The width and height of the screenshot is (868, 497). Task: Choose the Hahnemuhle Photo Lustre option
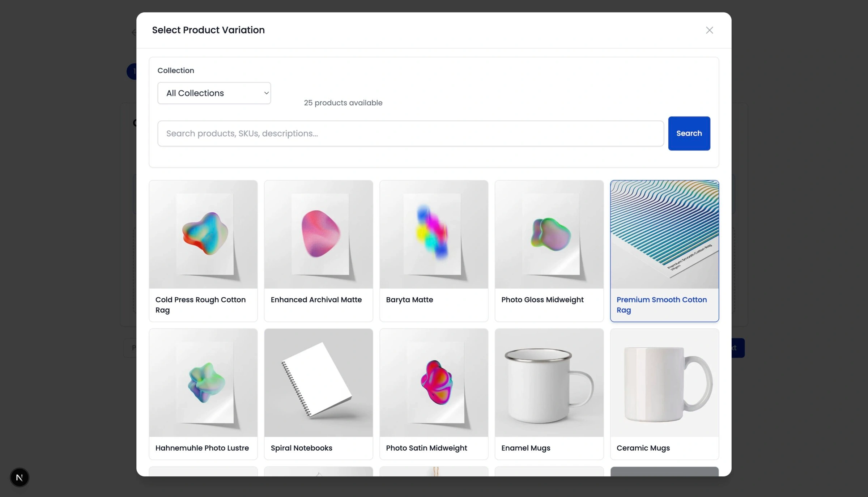tap(203, 394)
